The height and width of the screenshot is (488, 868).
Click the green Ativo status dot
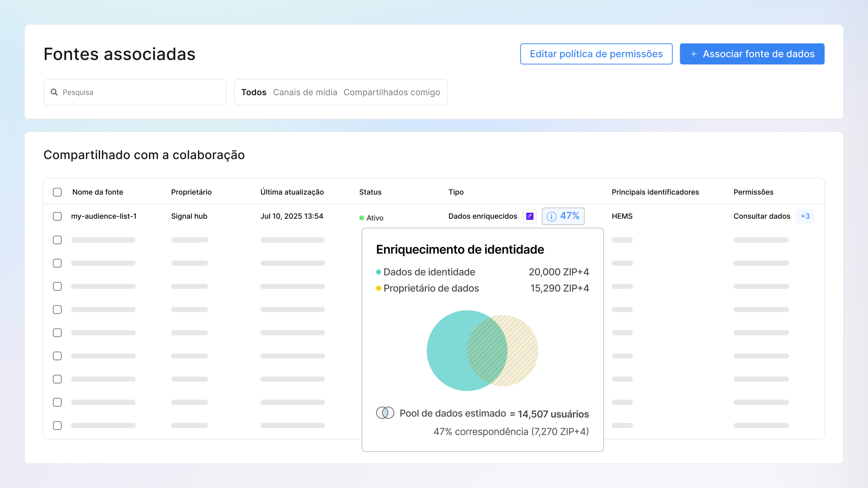coord(361,218)
